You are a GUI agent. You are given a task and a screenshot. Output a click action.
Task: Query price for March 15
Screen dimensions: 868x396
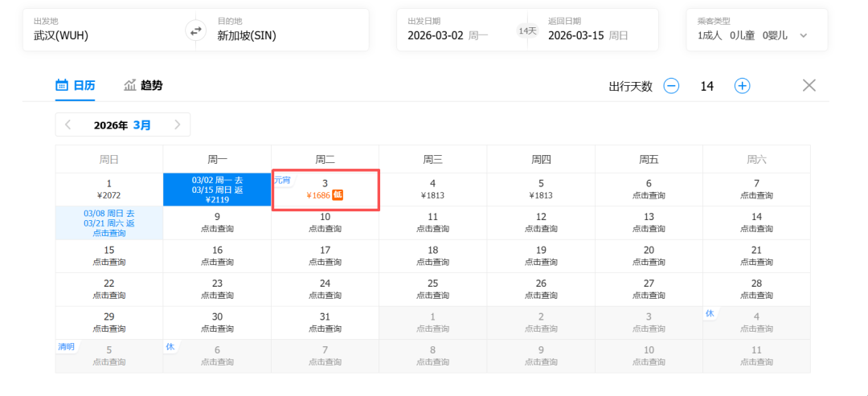109,256
